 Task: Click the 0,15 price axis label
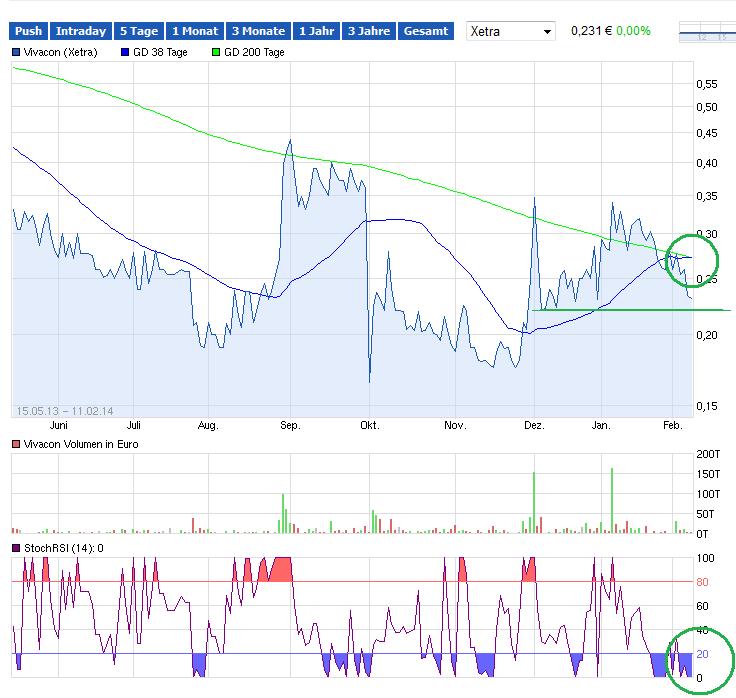pyautogui.click(x=707, y=406)
